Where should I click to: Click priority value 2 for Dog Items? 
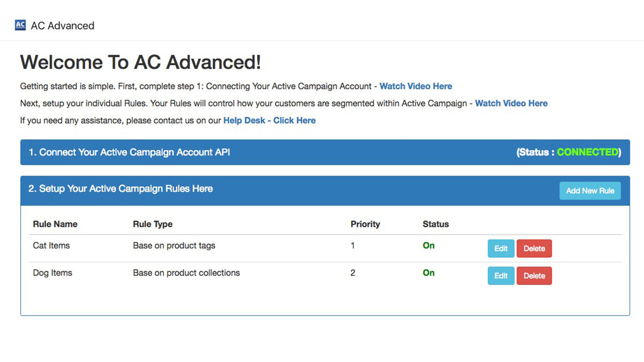(353, 273)
